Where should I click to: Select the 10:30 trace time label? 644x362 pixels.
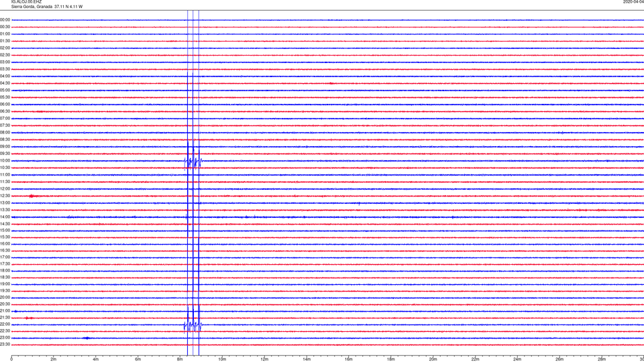pyautogui.click(x=5, y=168)
